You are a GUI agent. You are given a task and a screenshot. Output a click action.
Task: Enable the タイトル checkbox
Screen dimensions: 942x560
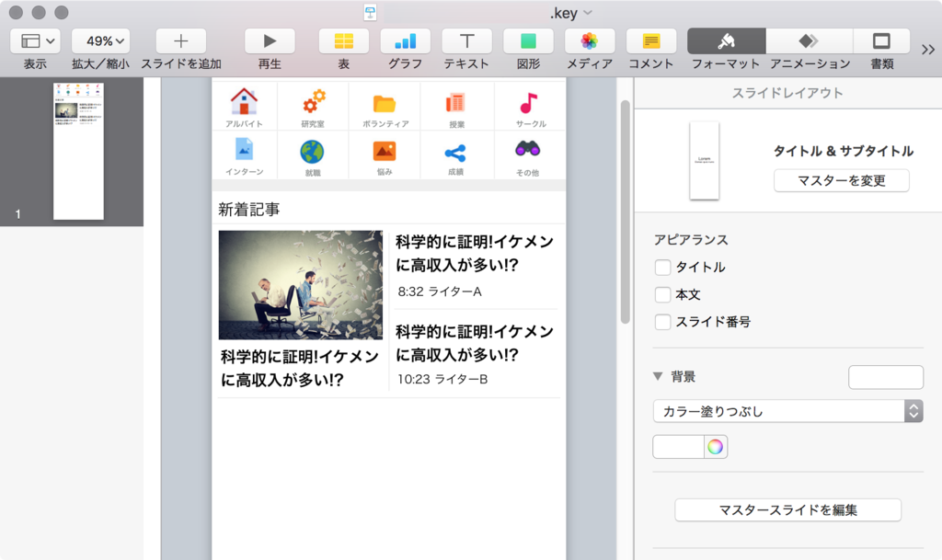coord(662,267)
